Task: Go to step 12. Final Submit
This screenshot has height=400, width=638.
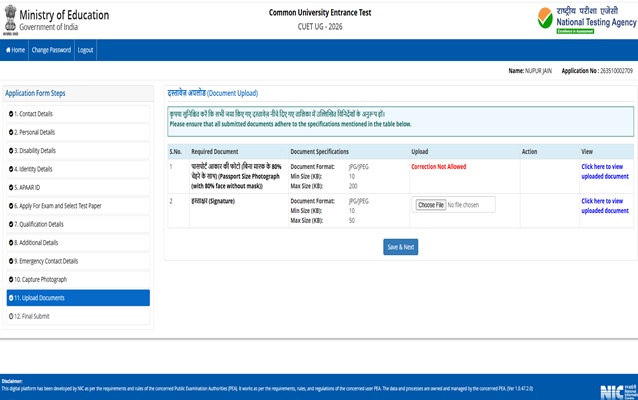Action: click(x=78, y=316)
